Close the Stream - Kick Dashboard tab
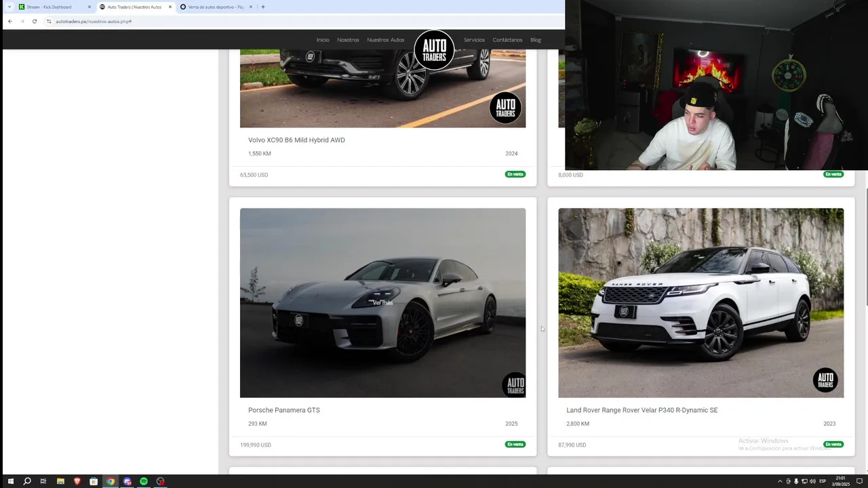 pyautogui.click(x=89, y=7)
